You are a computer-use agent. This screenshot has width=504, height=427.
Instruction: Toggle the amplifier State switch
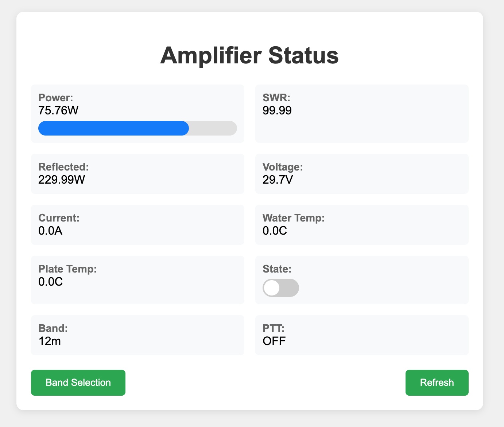[x=280, y=288]
